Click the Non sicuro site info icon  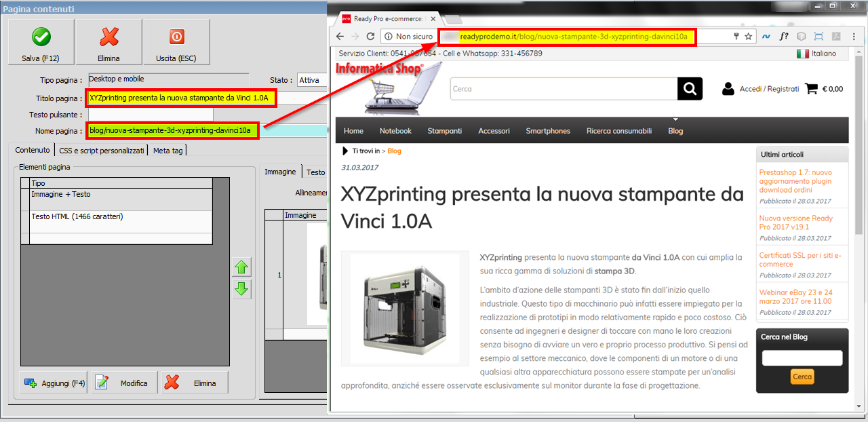coord(389,36)
